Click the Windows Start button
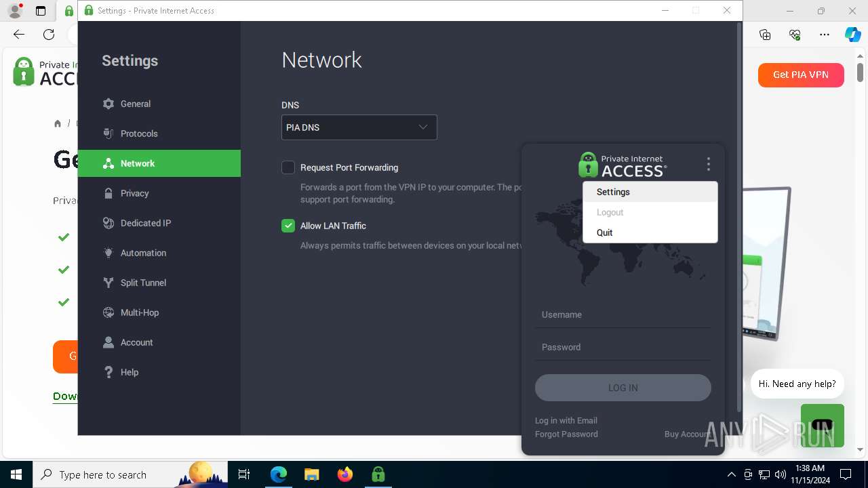Viewport: 868px width, 488px height. coord(16,474)
